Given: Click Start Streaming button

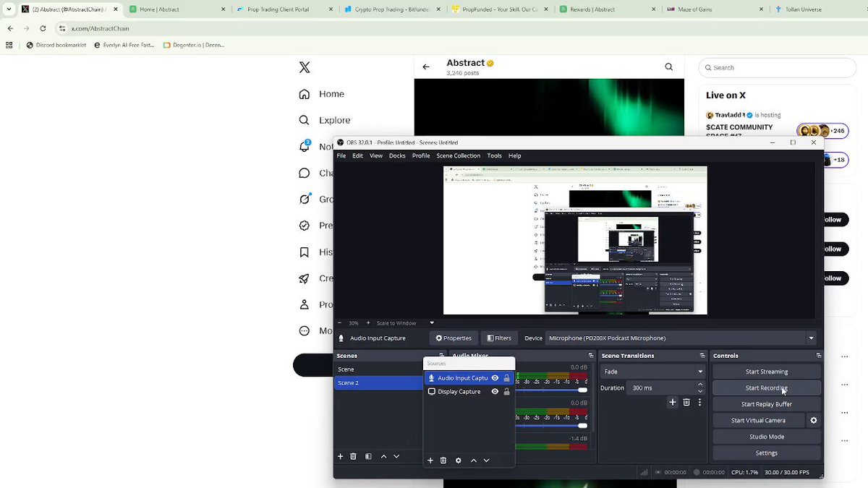Looking at the screenshot, I should (x=767, y=372).
